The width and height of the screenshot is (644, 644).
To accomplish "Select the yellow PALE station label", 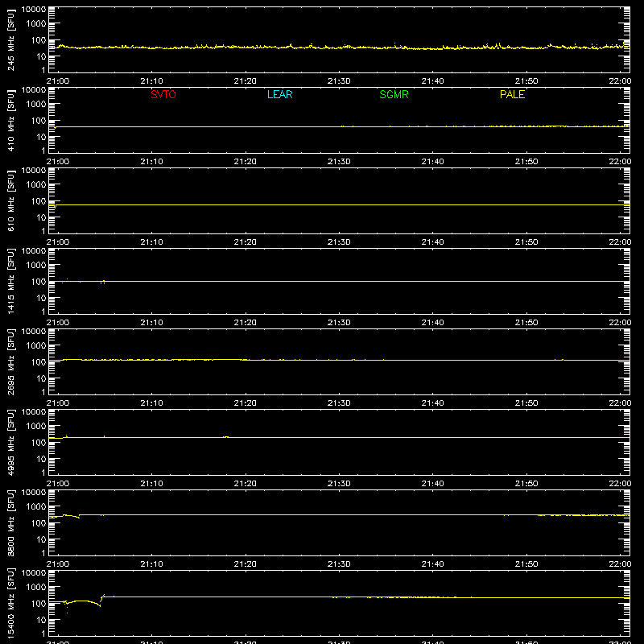I will (x=512, y=94).
